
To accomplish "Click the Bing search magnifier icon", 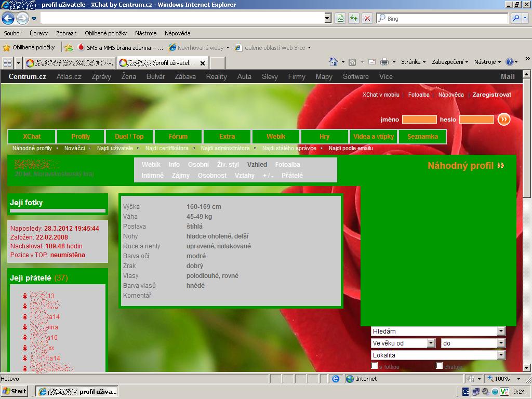I will pyautogui.click(x=516, y=18).
